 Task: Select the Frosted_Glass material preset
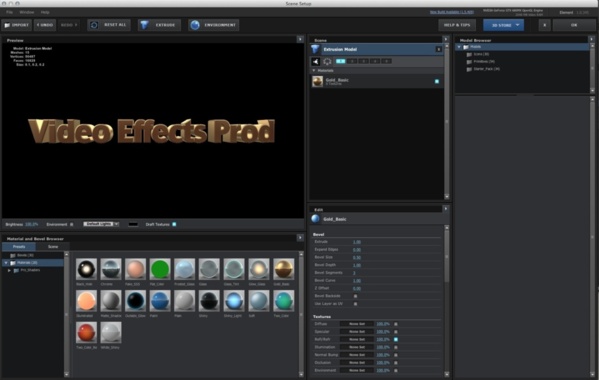point(185,269)
